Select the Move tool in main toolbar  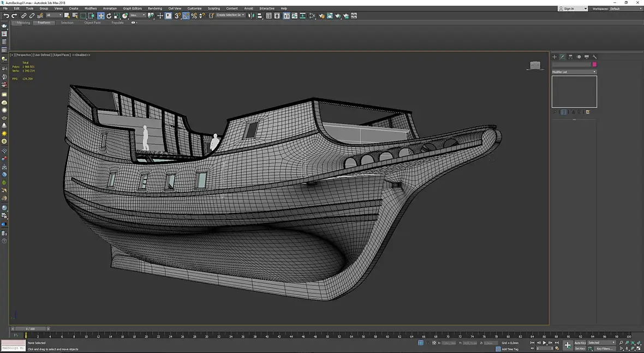(101, 16)
